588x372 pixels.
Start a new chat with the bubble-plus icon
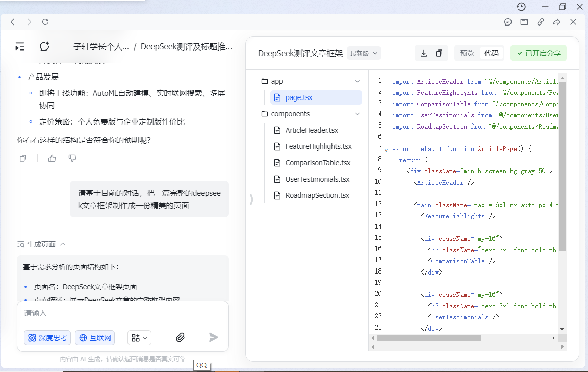(45, 46)
